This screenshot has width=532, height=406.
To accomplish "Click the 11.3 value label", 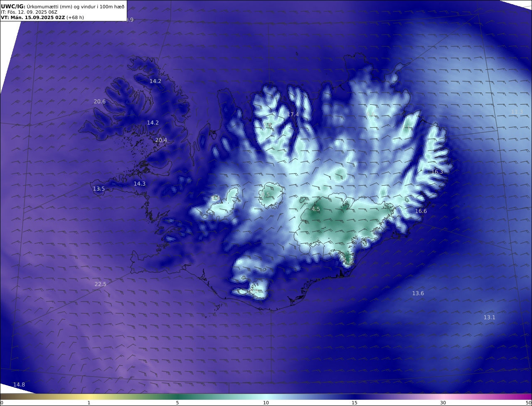I will (x=517, y=112).
